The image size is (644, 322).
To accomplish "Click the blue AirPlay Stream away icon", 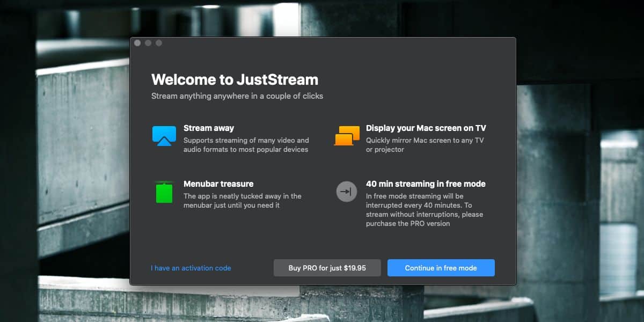I will 164,136.
